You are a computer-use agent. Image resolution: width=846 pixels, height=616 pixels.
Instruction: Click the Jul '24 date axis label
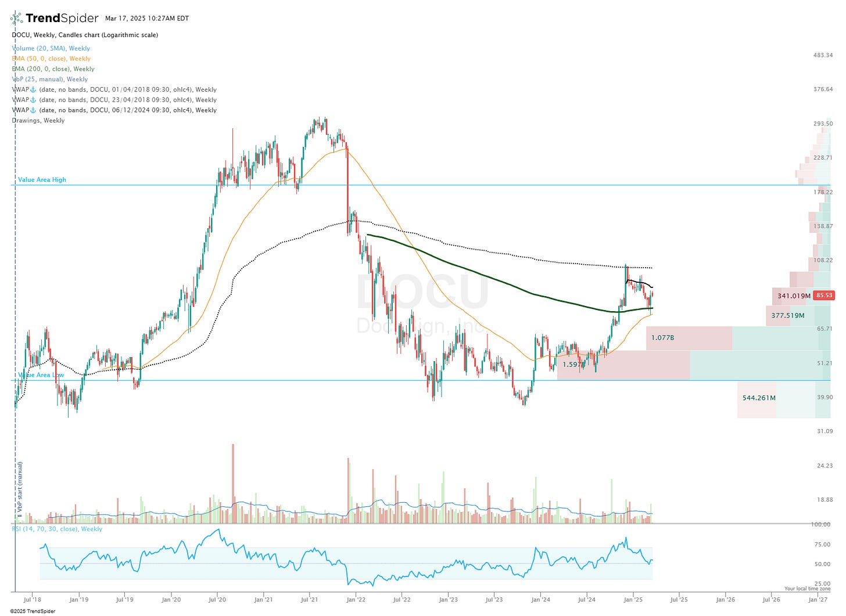coord(586,600)
